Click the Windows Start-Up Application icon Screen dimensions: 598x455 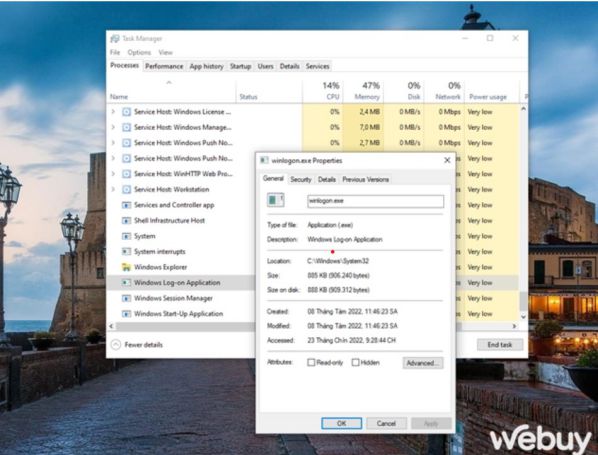[126, 314]
